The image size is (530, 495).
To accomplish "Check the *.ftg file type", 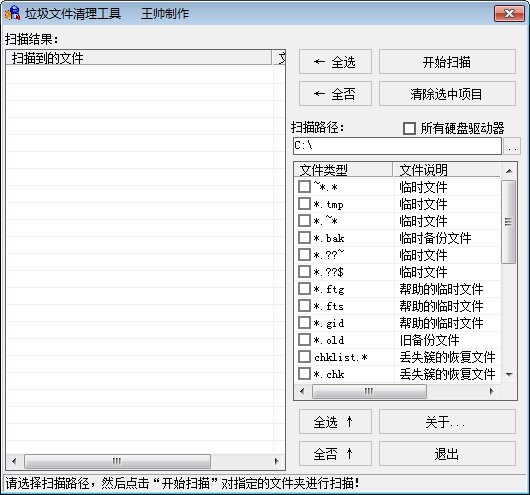I will [x=304, y=288].
